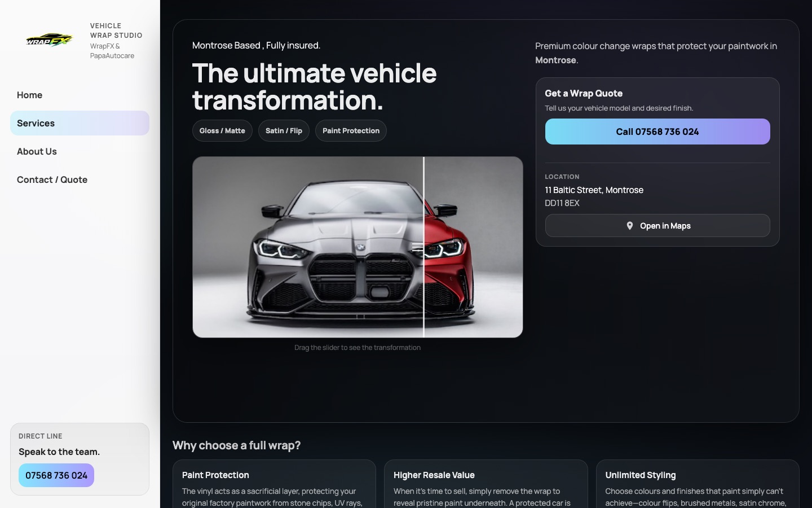Click the Why choose a full wrap? heading
The height and width of the screenshot is (508, 812).
[236, 445]
